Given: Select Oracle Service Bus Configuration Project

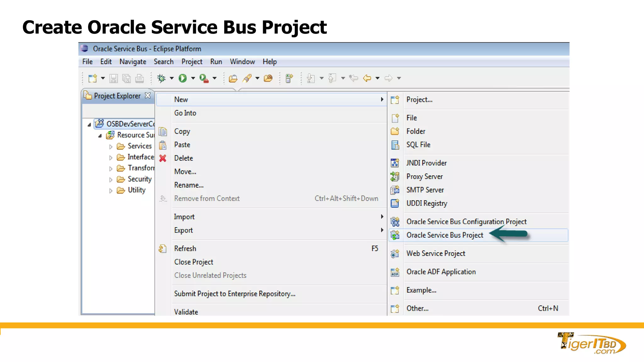Looking at the screenshot, I should coord(478,222).
